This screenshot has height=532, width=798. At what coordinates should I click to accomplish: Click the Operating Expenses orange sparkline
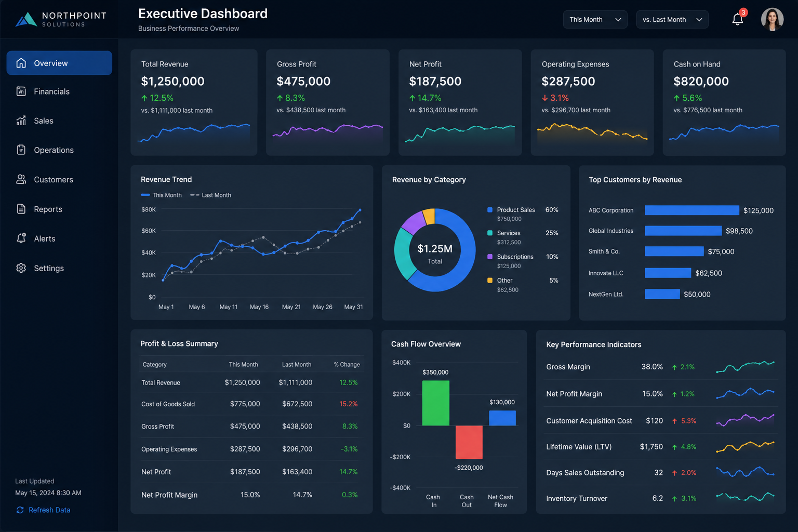tap(592, 132)
